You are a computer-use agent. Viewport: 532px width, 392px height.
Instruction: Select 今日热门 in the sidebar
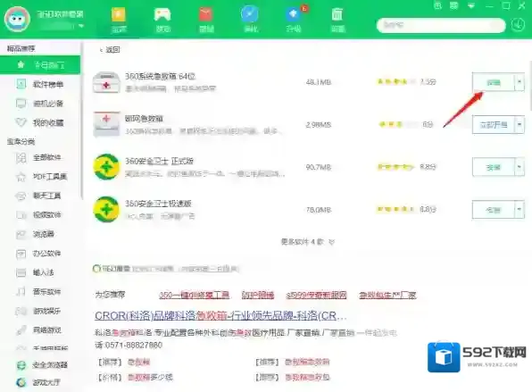click(40, 65)
